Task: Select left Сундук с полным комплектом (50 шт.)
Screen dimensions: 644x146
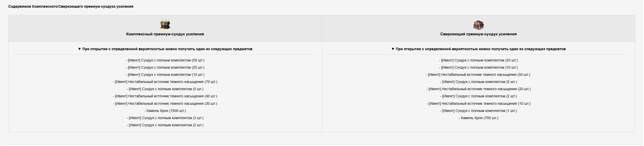Action: pos(165,60)
